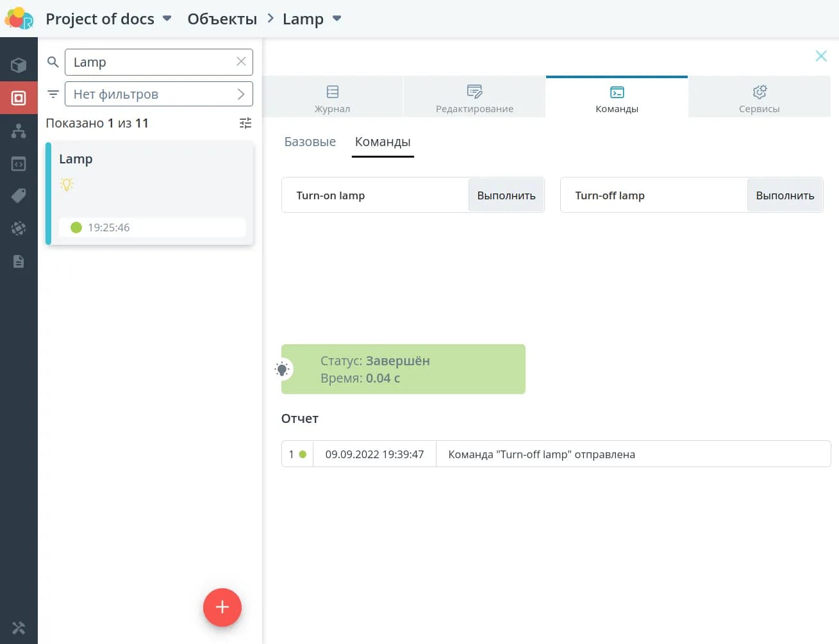
Task: Open the Нет фильтров filter selector
Action: coord(158,94)
